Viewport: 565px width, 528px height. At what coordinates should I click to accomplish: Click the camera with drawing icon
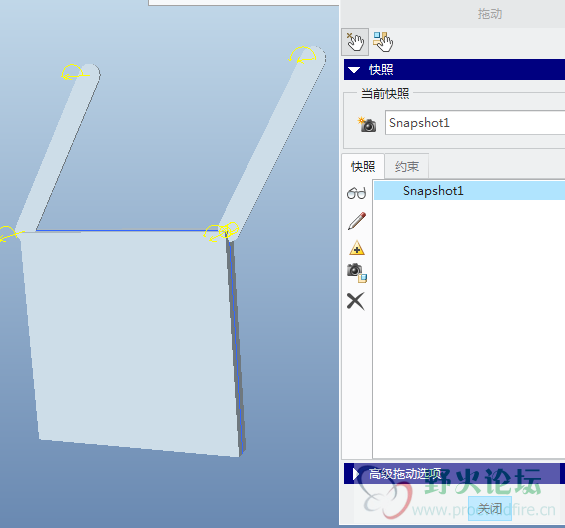(357, 274)
